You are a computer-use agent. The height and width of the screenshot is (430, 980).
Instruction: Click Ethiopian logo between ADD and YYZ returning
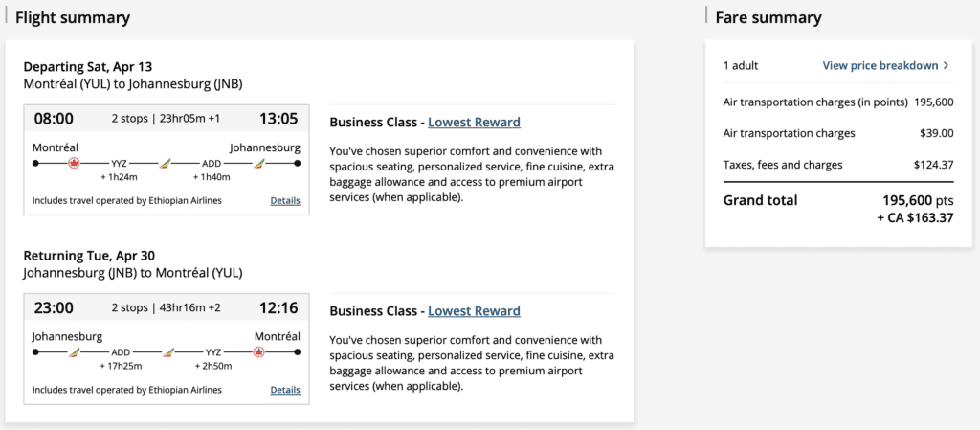tap(168, 352)
